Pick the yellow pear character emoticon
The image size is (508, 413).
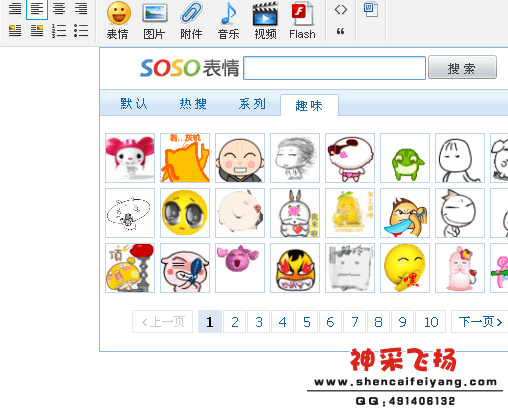point(350,213)
